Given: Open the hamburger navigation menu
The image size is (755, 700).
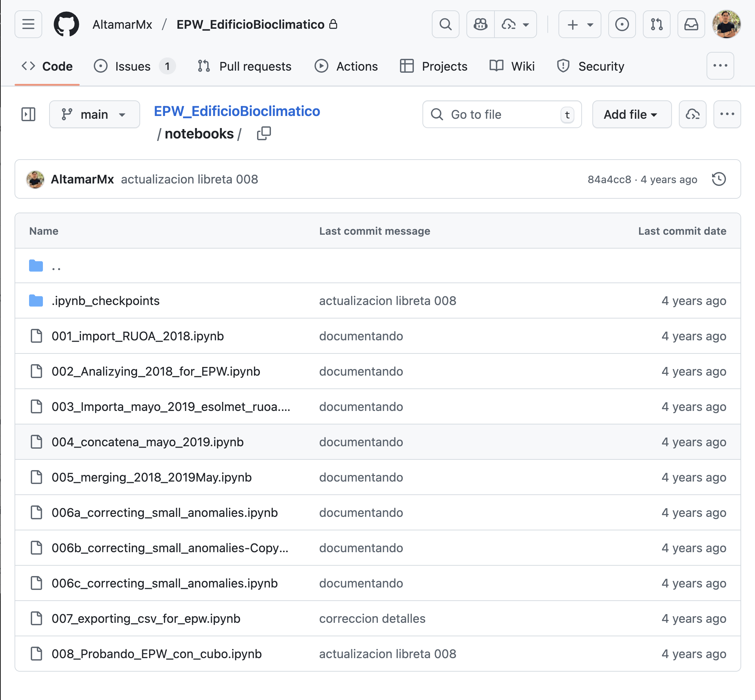Looking at the screenshot, I should point(28,24).
